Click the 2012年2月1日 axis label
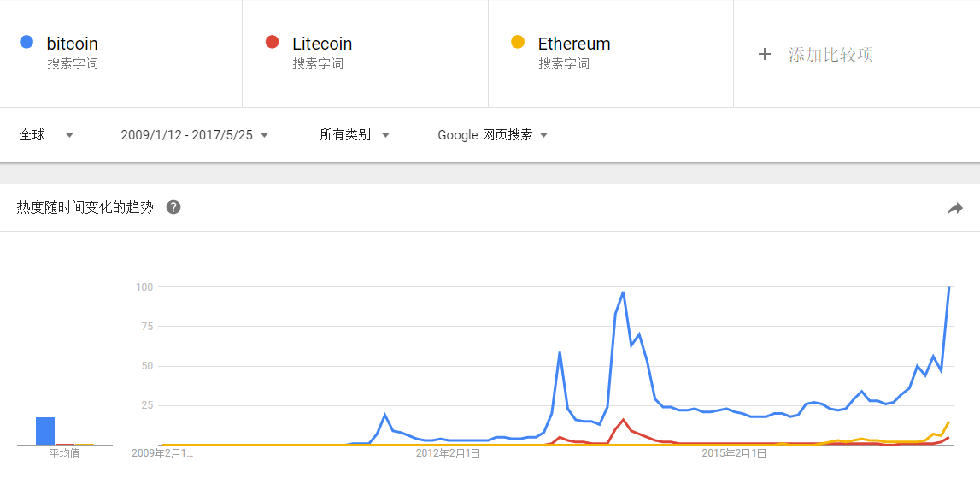Screen dimensions: 980x490 click(x=448, y=454)
